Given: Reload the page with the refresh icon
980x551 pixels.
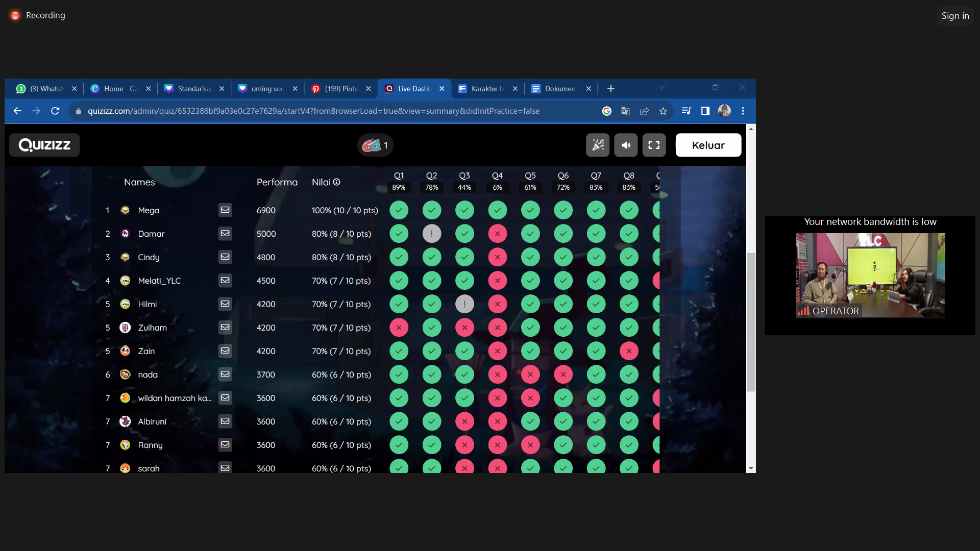Looking at the screenshot, I should coord(55,111).
